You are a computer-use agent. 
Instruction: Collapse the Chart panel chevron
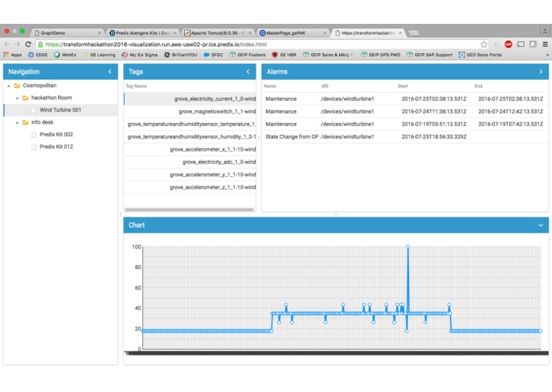[541, 225]
